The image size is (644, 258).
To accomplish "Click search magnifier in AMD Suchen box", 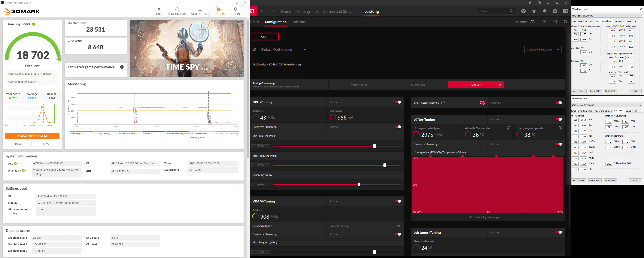I will [x=511, y=11].
